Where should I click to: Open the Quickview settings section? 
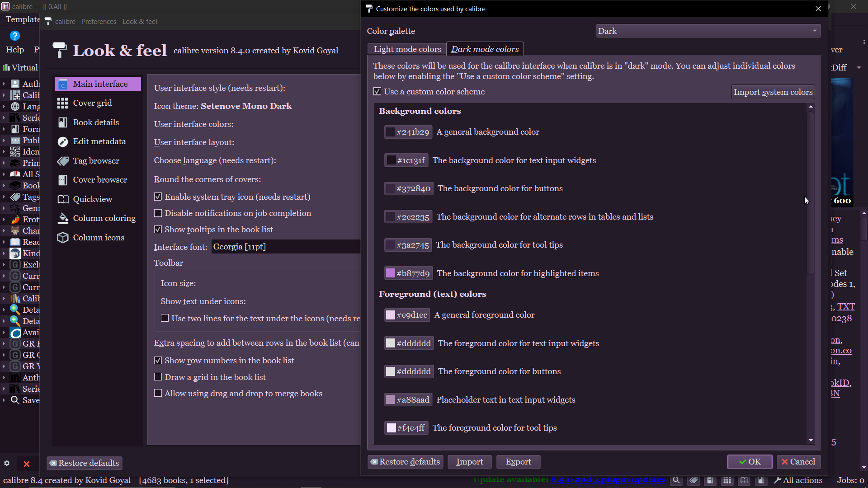pyautogui.click(x=92, y=199)
